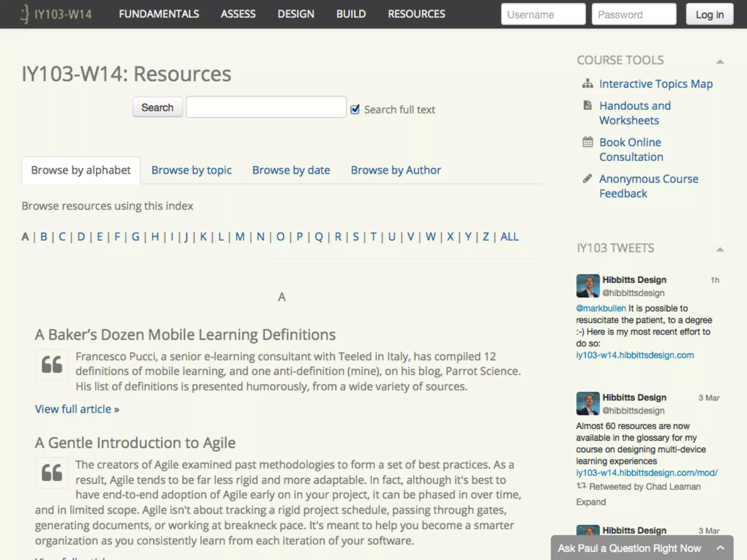The height and width of the screenshot is (560, 747).
Task: Click the first Hibbitts Design tweet avatar
Action: pos(588,286)
